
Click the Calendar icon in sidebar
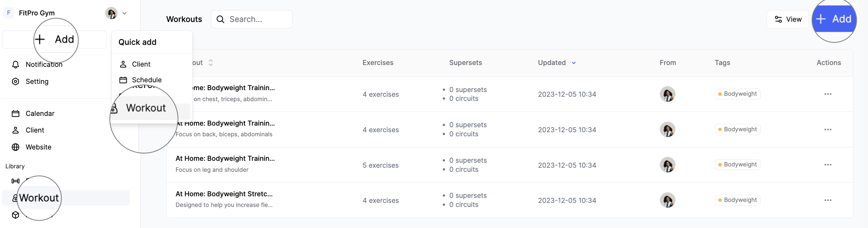[x=15, y=114]
